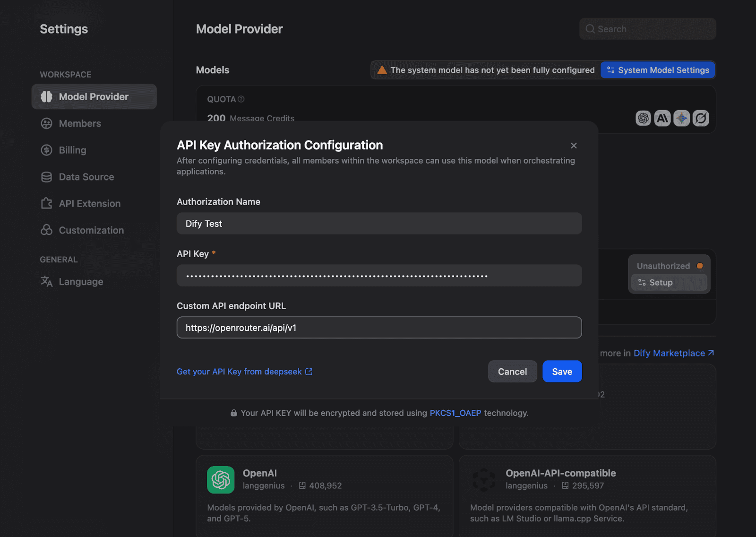756x537 pixels.
Task: Click the QUOTA help question icon
Action: pos(241,99)
